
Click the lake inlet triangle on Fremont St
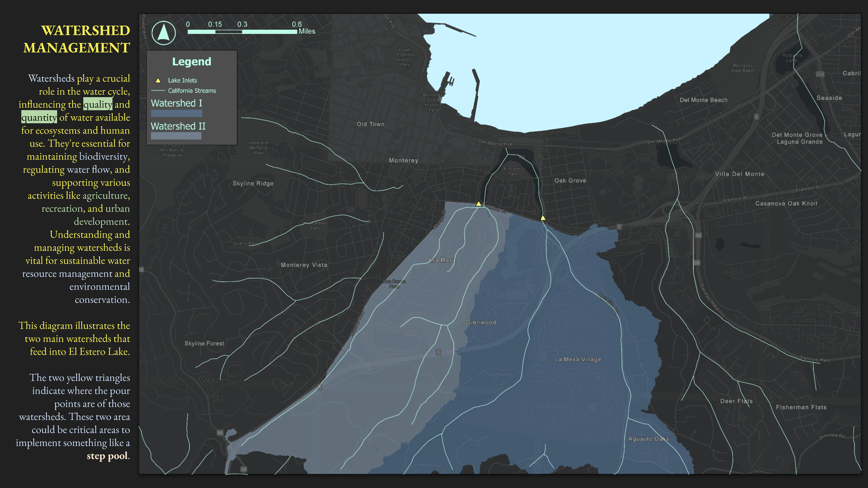[x=479, y=204]
